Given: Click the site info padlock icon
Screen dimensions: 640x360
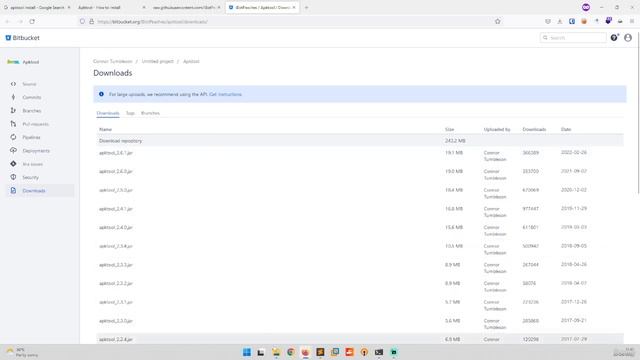Looking at the screenshot, I should pyautogui.click(x=91, y=21).
